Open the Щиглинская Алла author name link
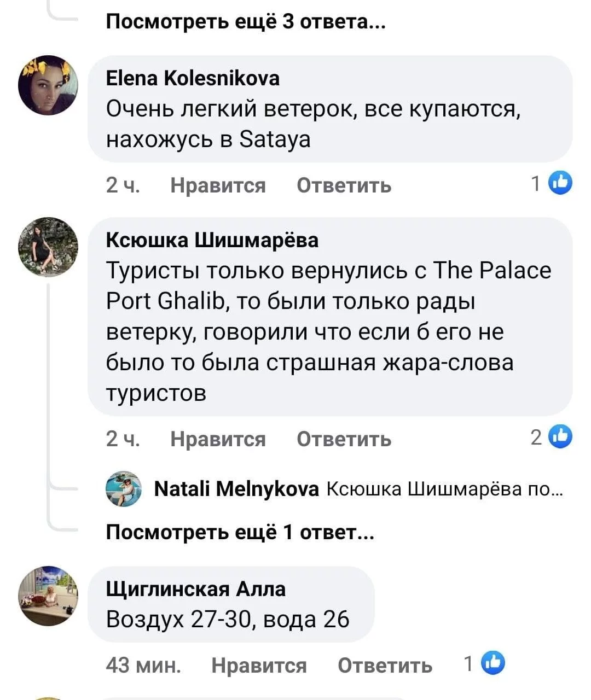Image resolution: width=591 pixels, height=700 pixels. pyautogui.click(x=195, y=589)
